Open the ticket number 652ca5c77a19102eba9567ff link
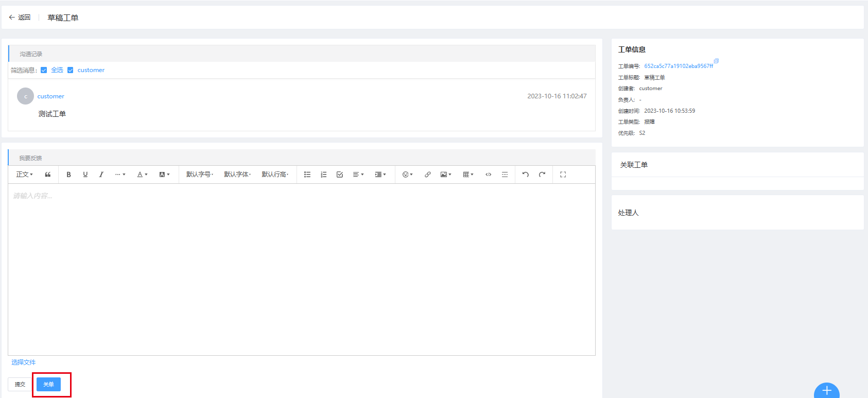Screen dimensions: 868x398 point(679,66)
